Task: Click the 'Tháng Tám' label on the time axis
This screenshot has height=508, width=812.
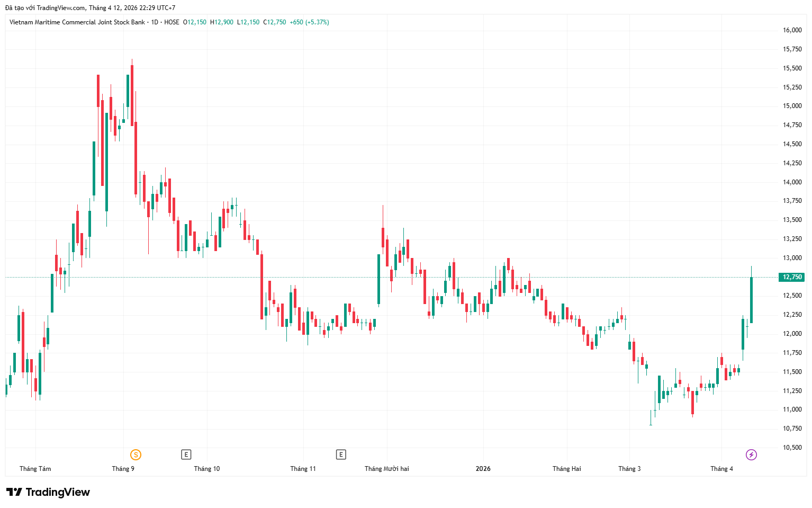Action: point(35,469)
